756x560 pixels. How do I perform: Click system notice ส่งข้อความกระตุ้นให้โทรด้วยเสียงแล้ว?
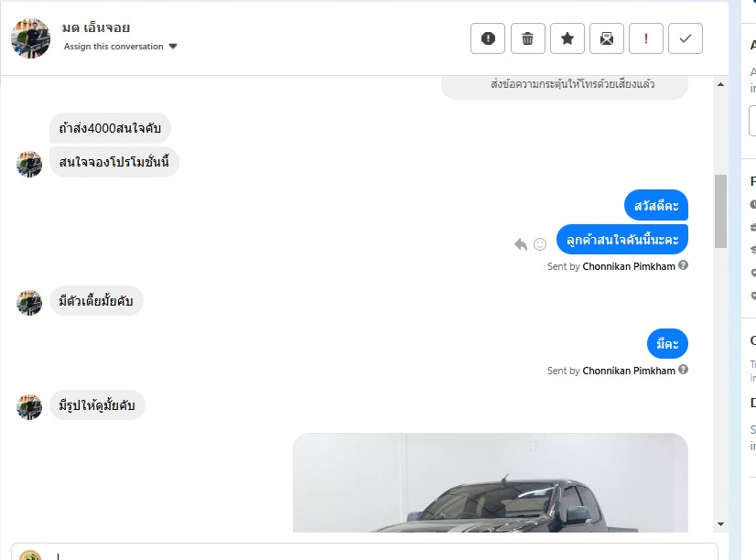[x=572, y=84]
